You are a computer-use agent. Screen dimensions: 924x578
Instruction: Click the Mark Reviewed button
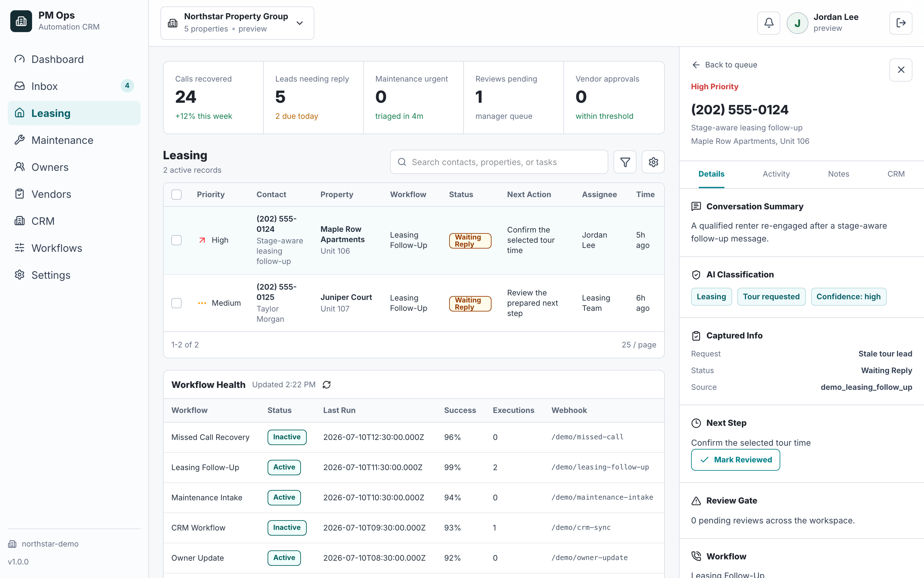[735, 460]
